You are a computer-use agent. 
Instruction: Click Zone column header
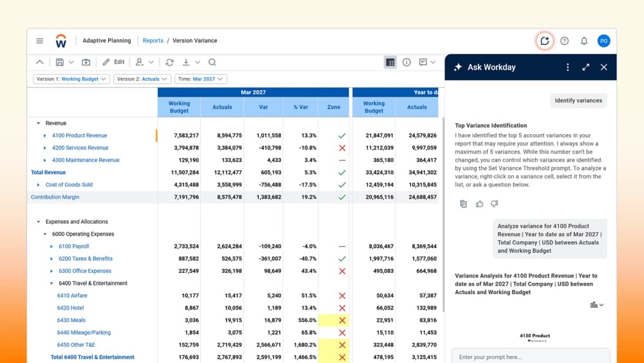[x=334, y=107]
